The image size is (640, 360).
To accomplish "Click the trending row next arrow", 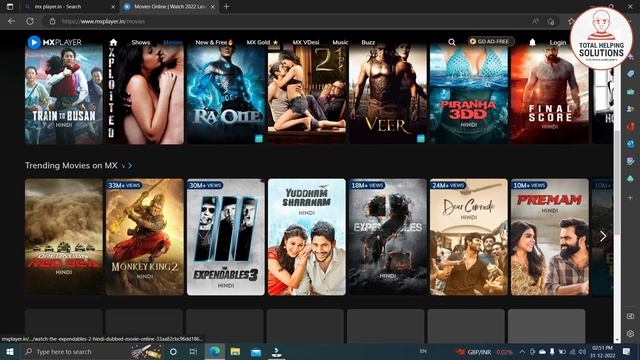I will [603, 236].
